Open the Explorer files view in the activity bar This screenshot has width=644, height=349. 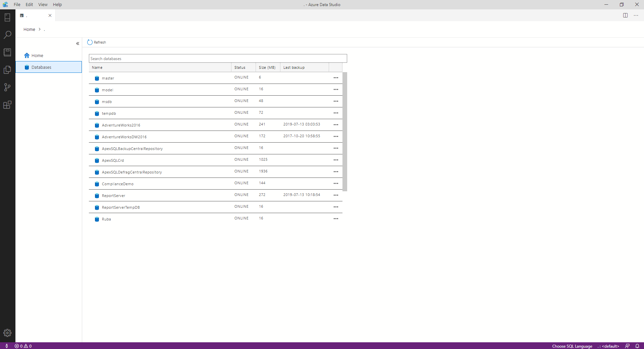pos(7,69)
